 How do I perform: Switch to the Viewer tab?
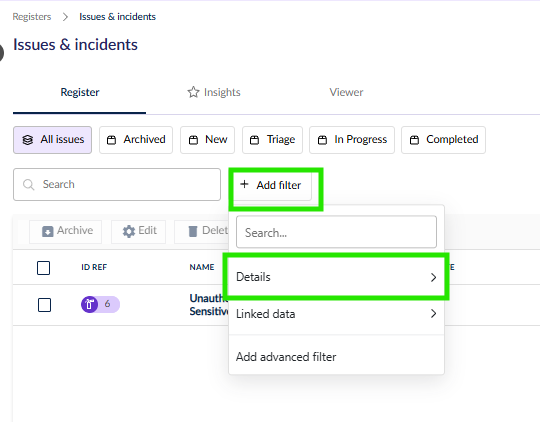(x=346, y=92)
